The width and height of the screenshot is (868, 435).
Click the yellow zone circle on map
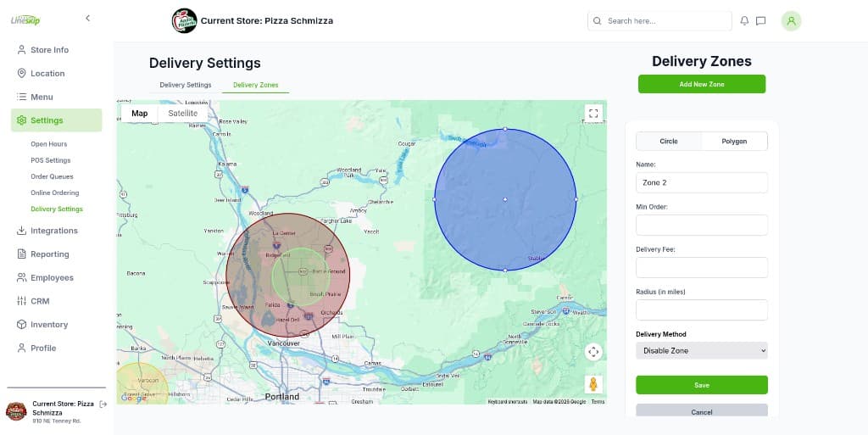click(142, 383)
